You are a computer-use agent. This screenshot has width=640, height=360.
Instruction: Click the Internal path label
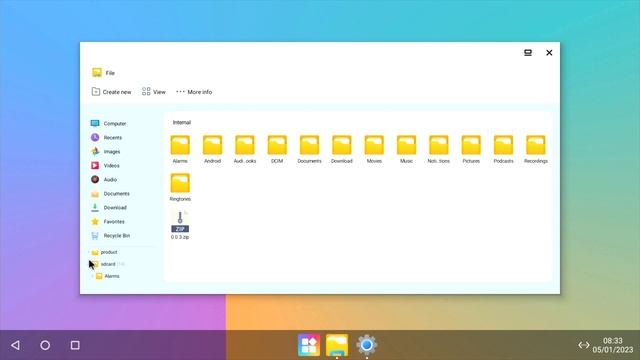(182, 122)
